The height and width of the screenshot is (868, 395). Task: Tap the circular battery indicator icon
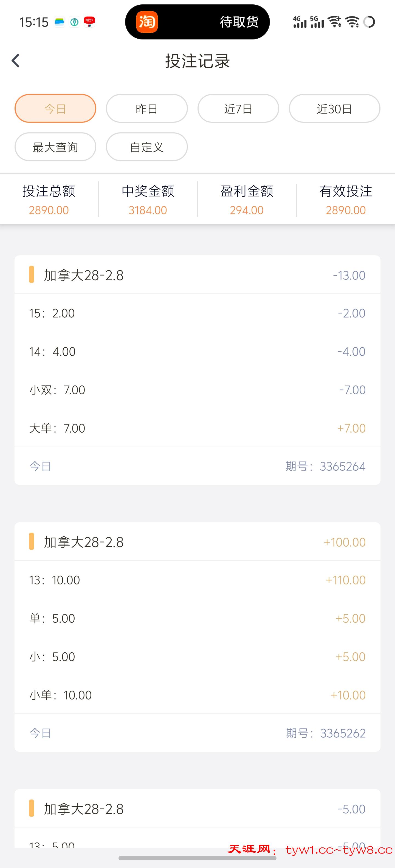[x=369, y=22]
